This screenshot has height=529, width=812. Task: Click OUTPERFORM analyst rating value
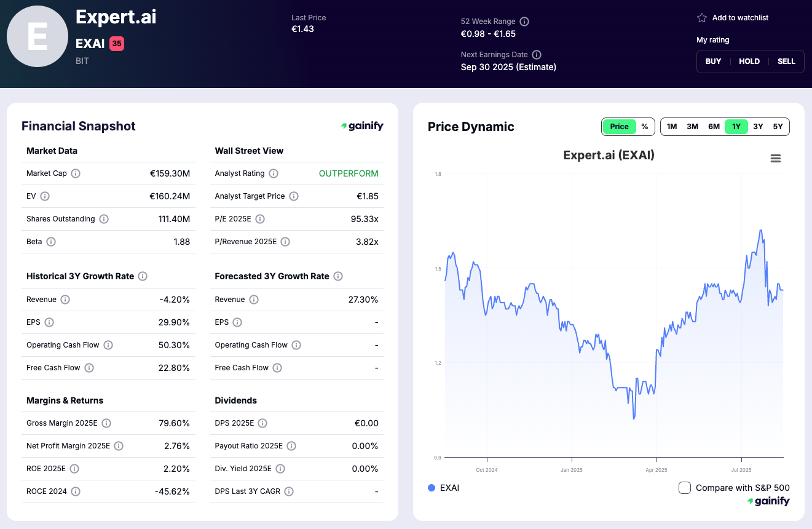(349, 173)
